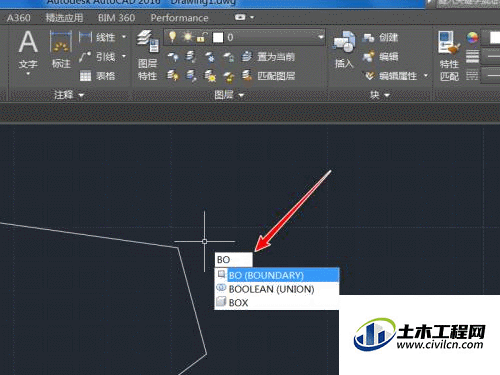The height and width of the screenshot is (375, 500).
Task: Toggle the layer lightbulb on/off icon
Action: (172, 37)
